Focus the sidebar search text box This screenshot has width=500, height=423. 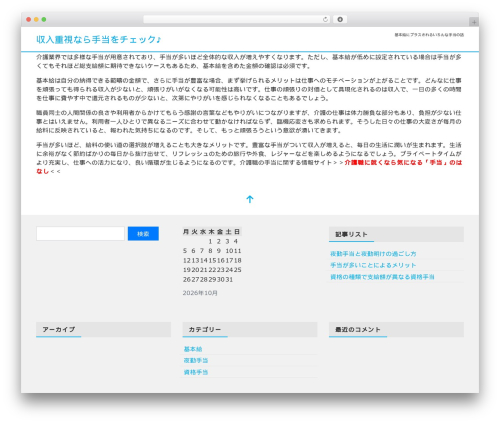[x=80, y=234]
